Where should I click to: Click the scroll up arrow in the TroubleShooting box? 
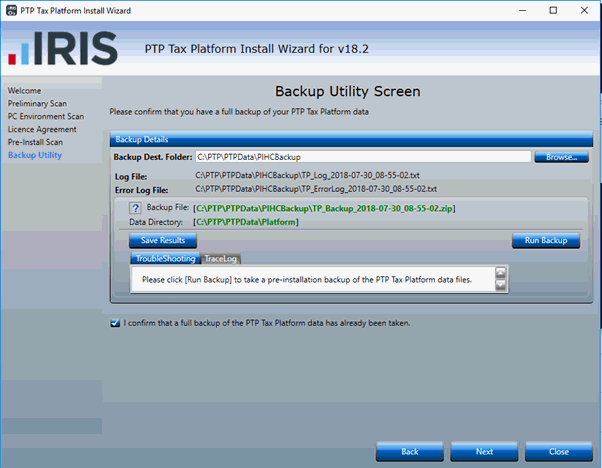tap(501, 273)
